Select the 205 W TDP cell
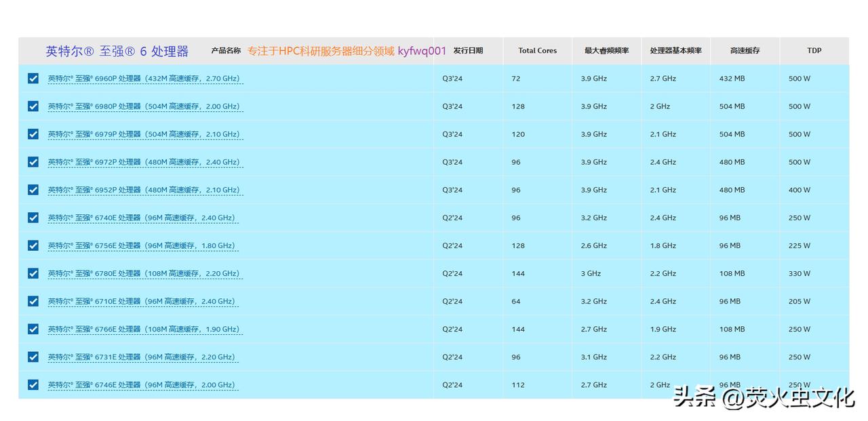 (x=800, y=301)
